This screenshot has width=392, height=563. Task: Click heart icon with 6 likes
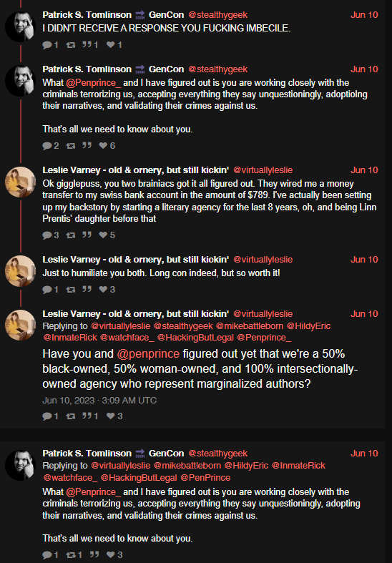click(103, 145)
